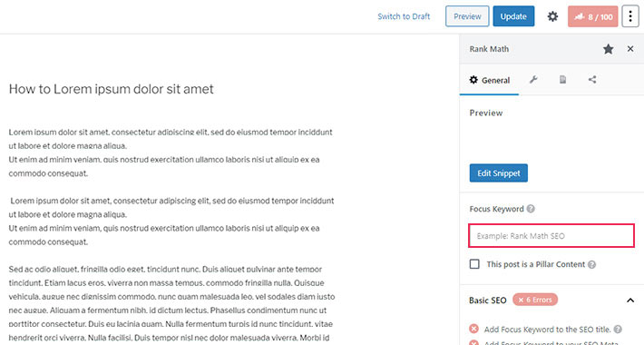Star the Rank Math panel
Screen dimensions: 644x345
click(609, 49)
